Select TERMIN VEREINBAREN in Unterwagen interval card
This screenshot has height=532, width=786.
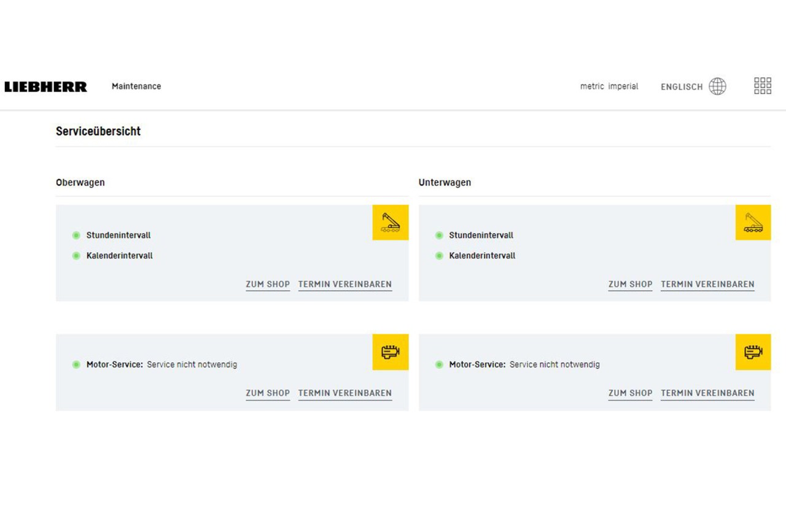707,285
